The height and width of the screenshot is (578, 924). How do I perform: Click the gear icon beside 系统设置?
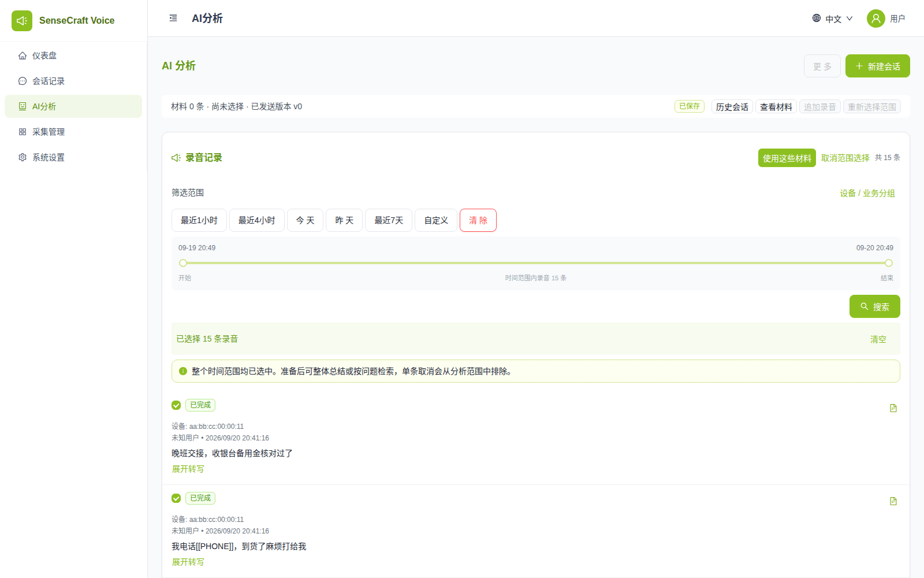(23, 157)
